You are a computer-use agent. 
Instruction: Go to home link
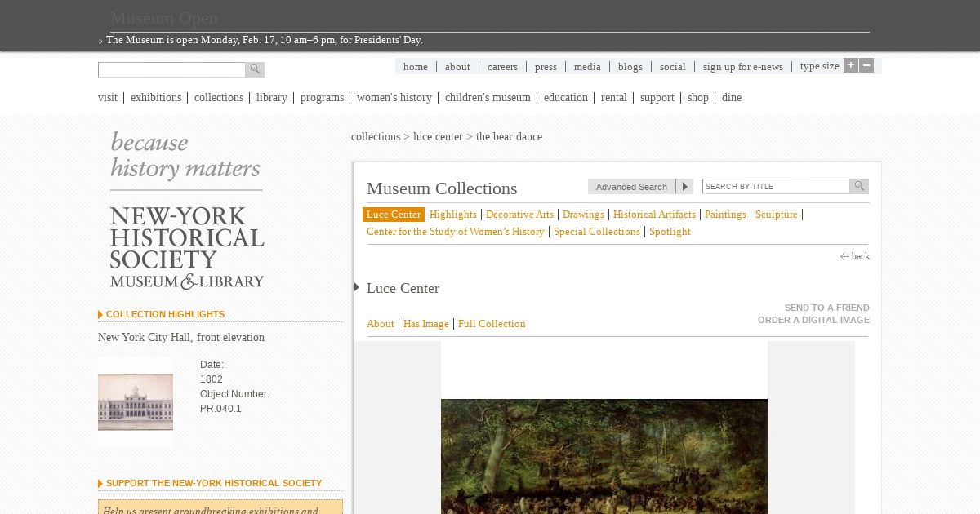click(416, 67)
